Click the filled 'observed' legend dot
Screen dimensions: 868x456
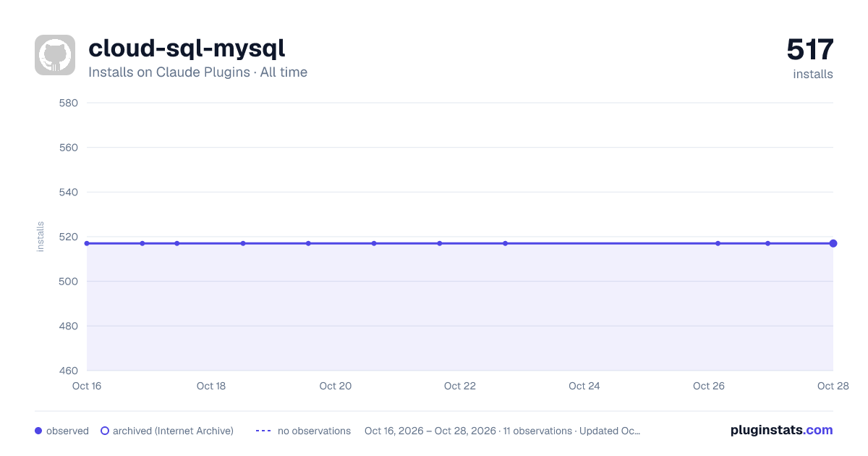tap(38, 431)
